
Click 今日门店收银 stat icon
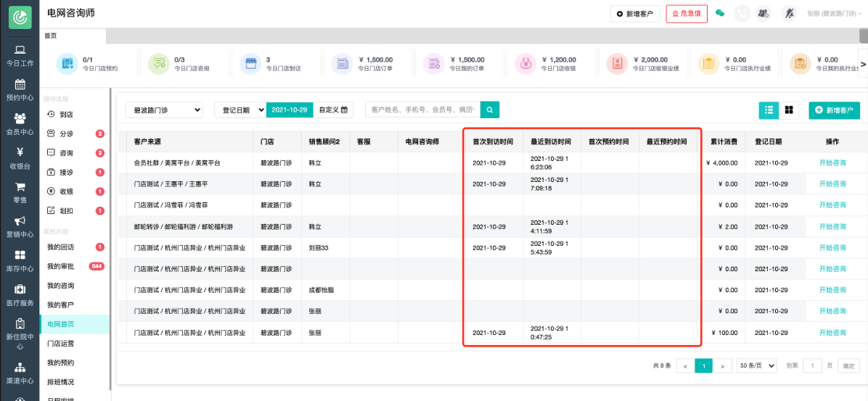525,64
